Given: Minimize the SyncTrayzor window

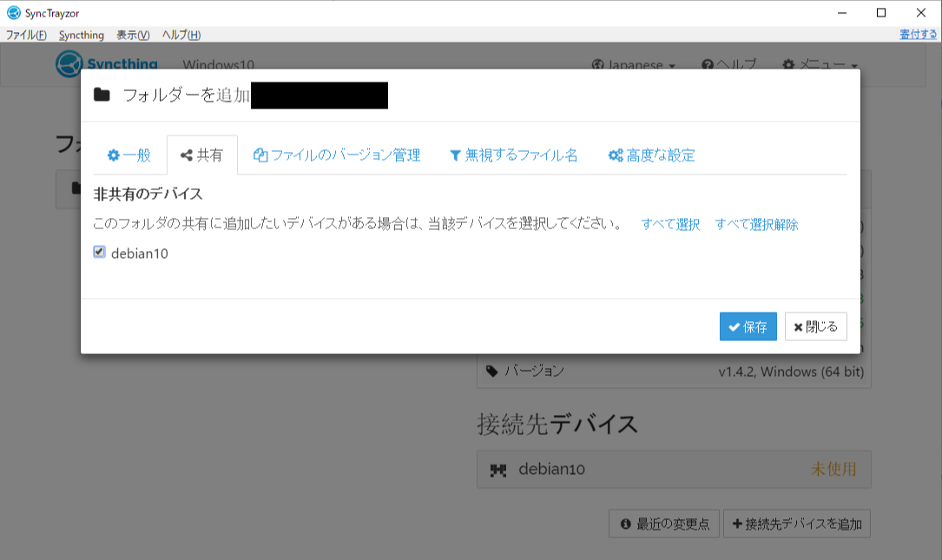Looking at the screenshot, I should 842,13.
